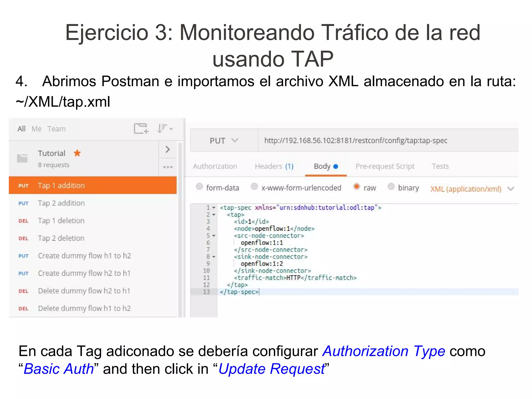Open Delete dummy flow h2 to h1
Image resolution: width=532 pixels, height=399 pixels.
(93, 291)
